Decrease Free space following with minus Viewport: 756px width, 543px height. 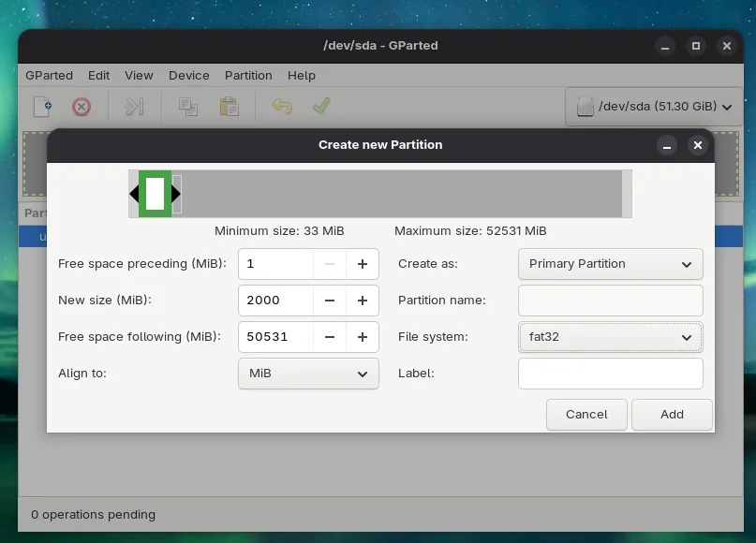[x=330, y=337]
